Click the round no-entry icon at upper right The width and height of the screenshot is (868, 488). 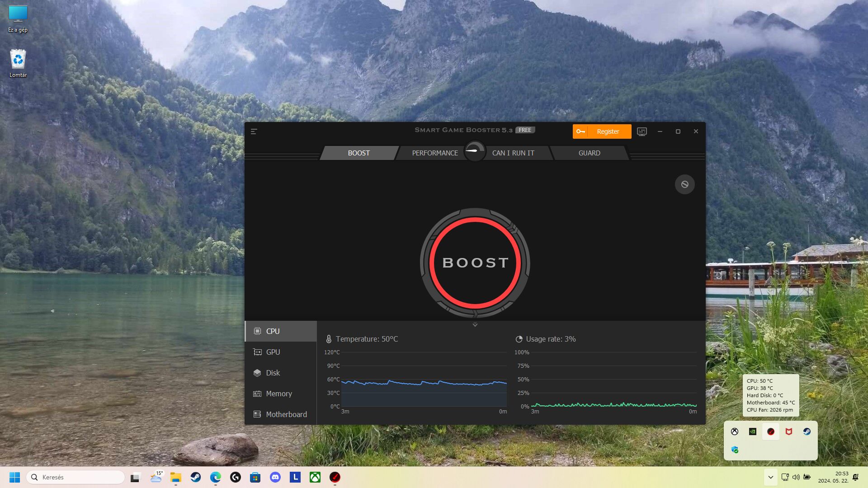pyautogui.click(x=684, y=184)
